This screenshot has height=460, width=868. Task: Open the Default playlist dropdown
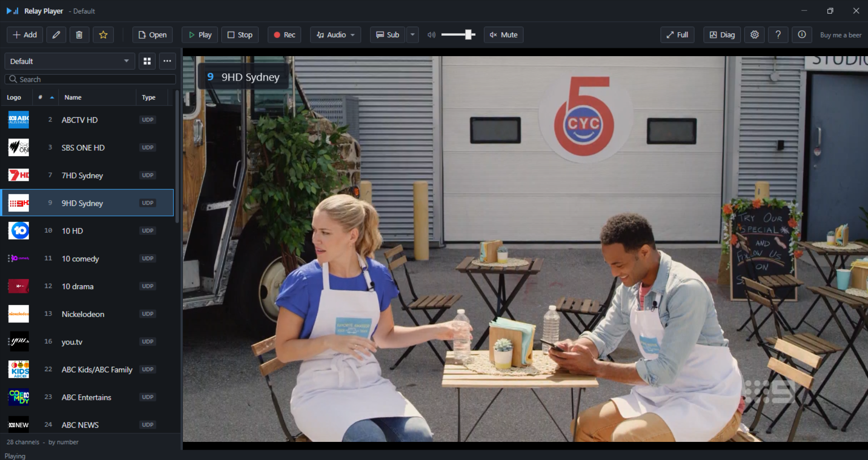[70, 61]
